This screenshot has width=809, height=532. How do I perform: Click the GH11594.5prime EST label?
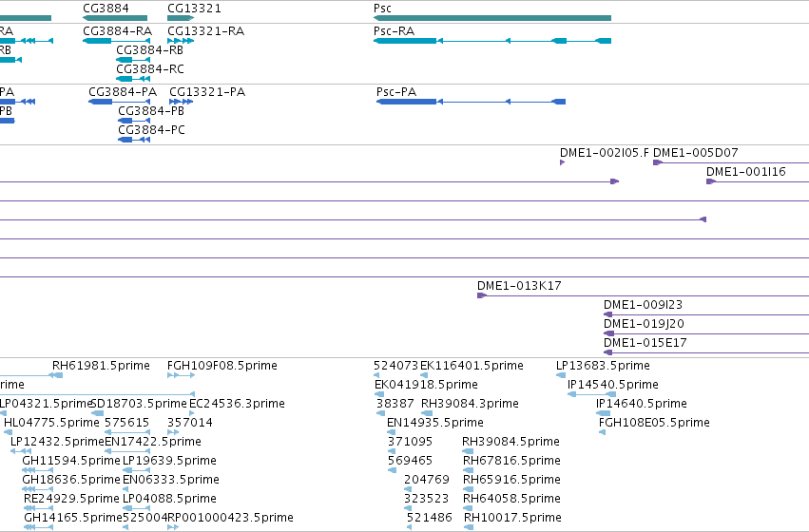(x=71, y=461)
